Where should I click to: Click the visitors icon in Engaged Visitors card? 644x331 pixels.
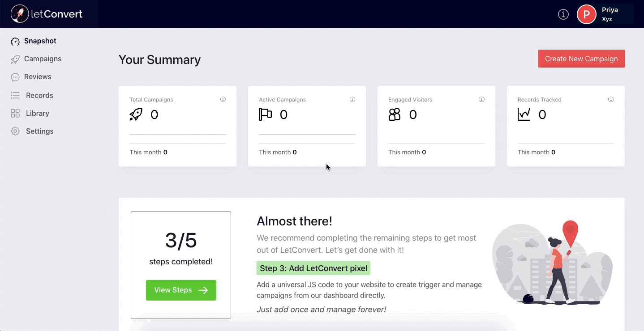395,115
